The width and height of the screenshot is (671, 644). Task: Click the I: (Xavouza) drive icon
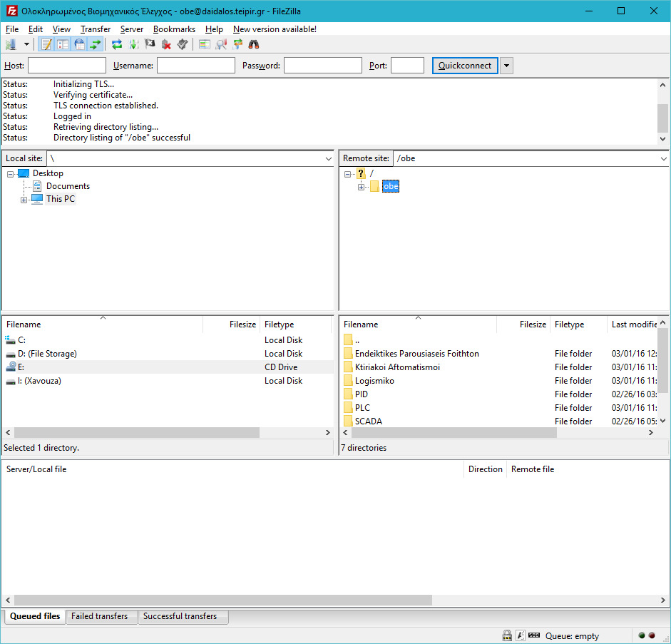click(x=10, y=381)
